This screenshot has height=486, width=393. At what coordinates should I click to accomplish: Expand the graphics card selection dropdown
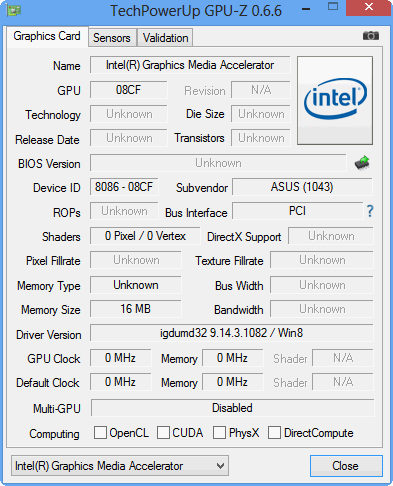(120, 466)
